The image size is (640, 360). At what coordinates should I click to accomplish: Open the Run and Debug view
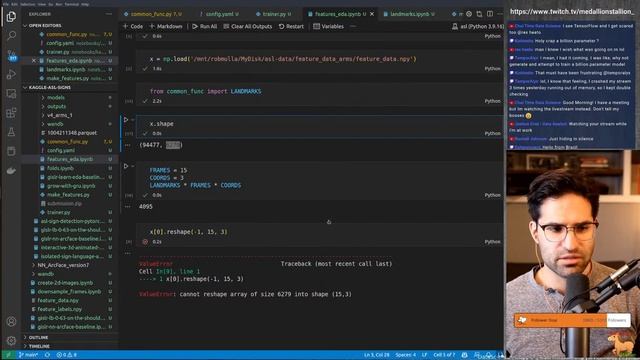11,74
